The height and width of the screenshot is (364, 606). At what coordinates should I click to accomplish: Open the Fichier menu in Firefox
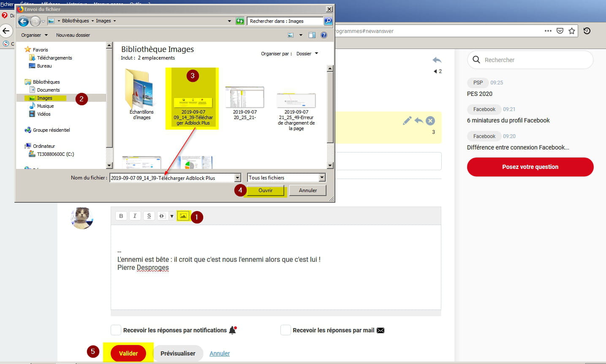(x=7, y=4)
